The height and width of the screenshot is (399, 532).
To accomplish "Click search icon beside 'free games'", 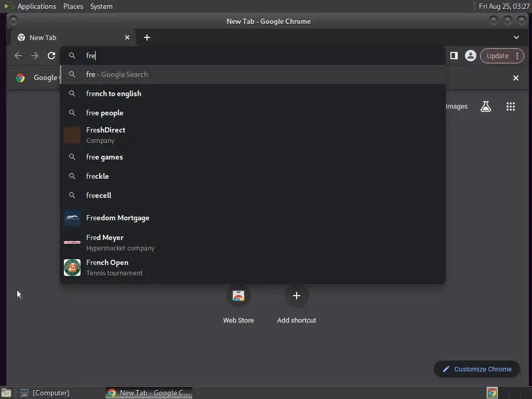I will [x=72, y=157].
